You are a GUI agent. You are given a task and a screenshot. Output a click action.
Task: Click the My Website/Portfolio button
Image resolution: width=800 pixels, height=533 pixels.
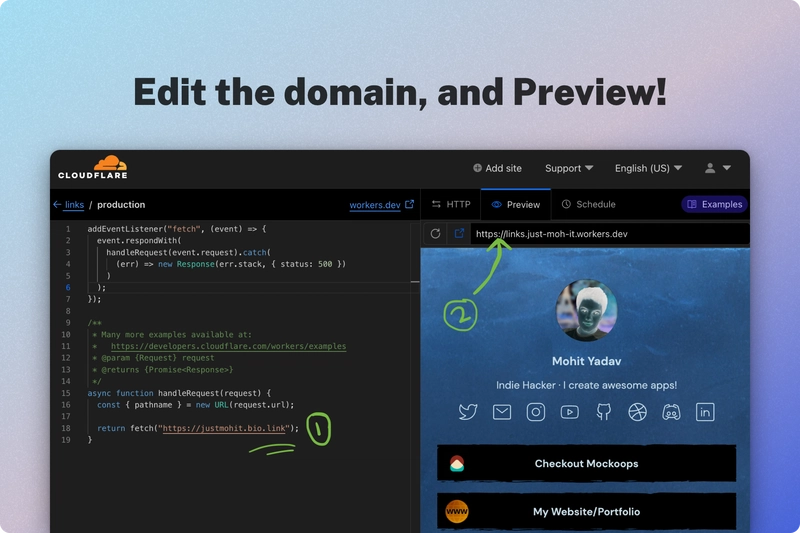[x=586, y=512]
